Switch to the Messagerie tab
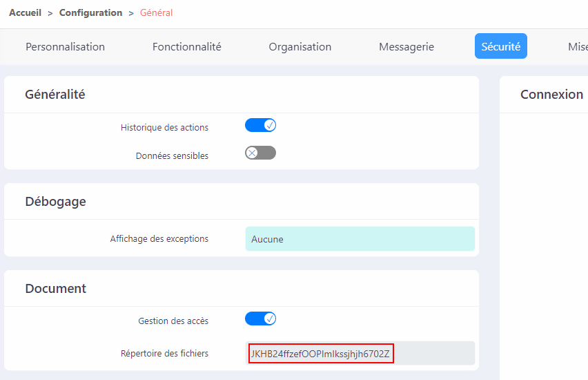Image resolution: width=588 pixels, height=380 pixels. (406, 46)
